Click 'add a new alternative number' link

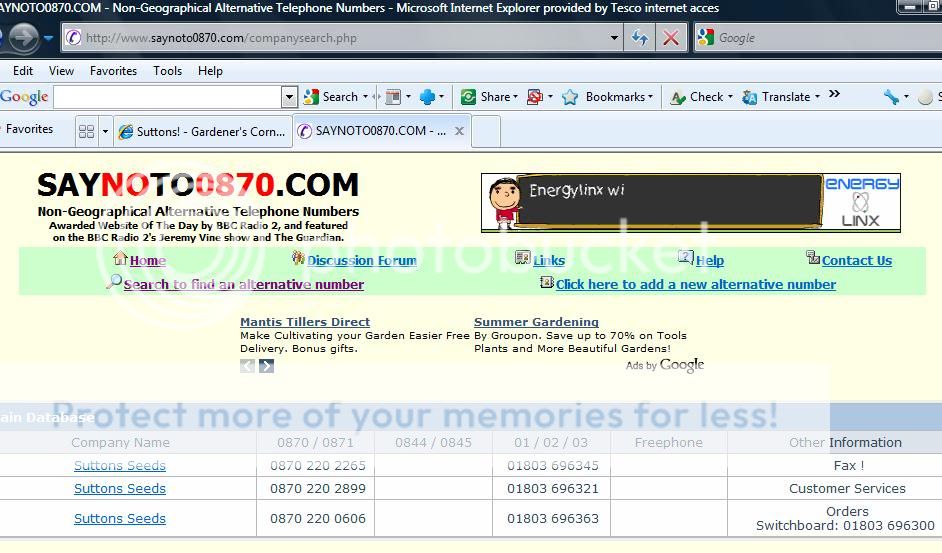click(695, 284)
